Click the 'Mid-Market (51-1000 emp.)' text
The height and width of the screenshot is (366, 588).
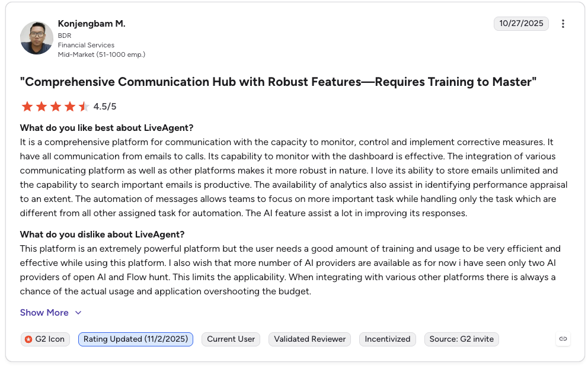coord(101,54)
